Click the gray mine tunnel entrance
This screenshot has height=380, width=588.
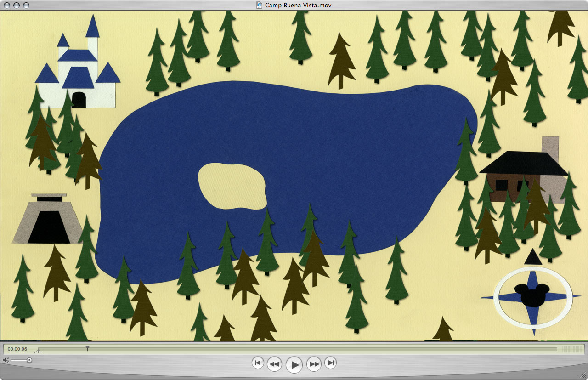48,219
